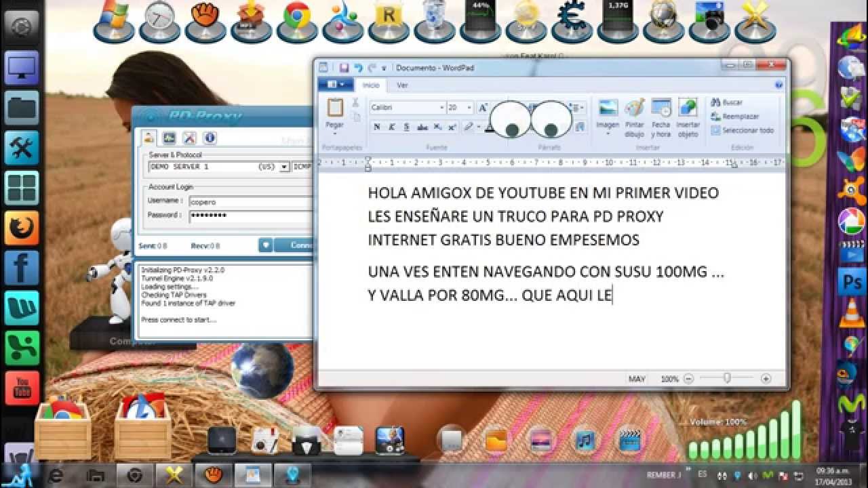The height and width of the screenshot is (488, 868).
Task: Click Buscar in the Edición group
Action: coord(727,102)
